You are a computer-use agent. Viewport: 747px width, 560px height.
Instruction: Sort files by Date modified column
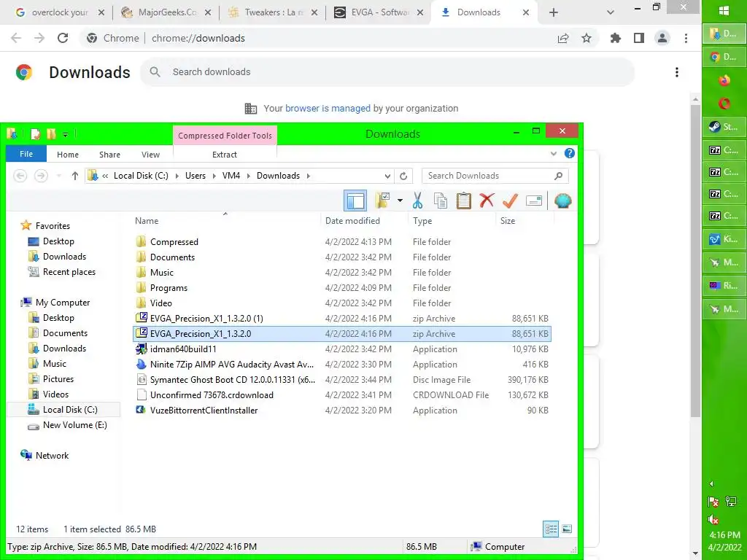tap(352, 220)
